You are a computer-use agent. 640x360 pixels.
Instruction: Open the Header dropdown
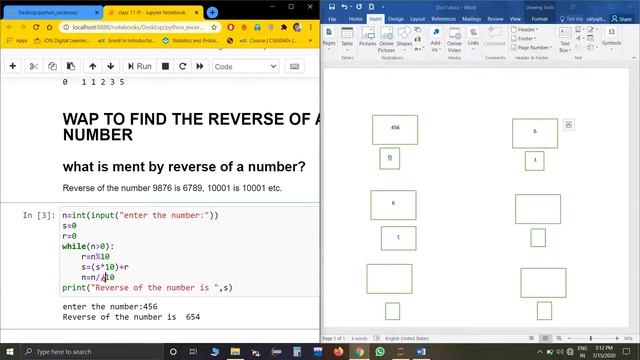(524, 29)
